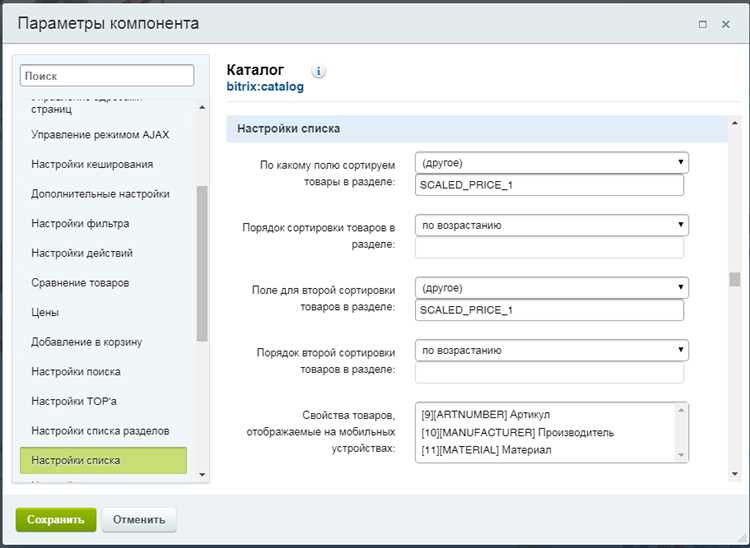The width and height of the screenshot is (750, 548).
Task: Open Порядок сортировки товаров dropdown
Action: tap(551, 225)
